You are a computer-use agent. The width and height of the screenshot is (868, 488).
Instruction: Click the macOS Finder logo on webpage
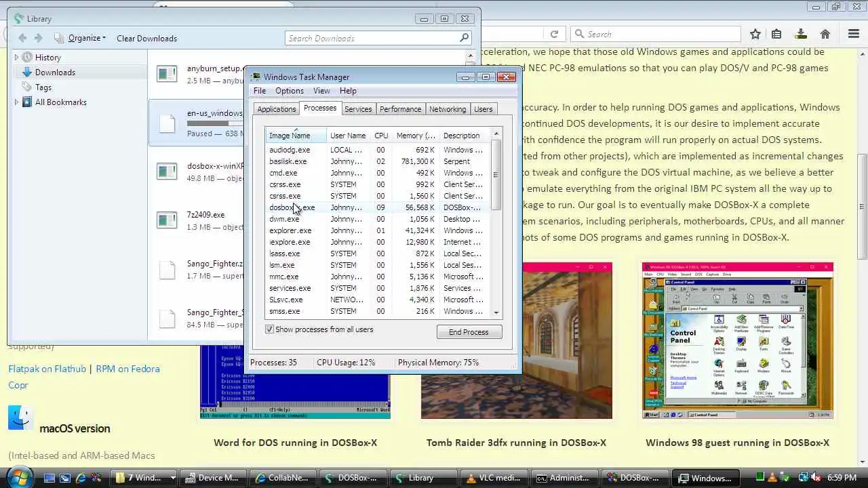click(20, 418)
